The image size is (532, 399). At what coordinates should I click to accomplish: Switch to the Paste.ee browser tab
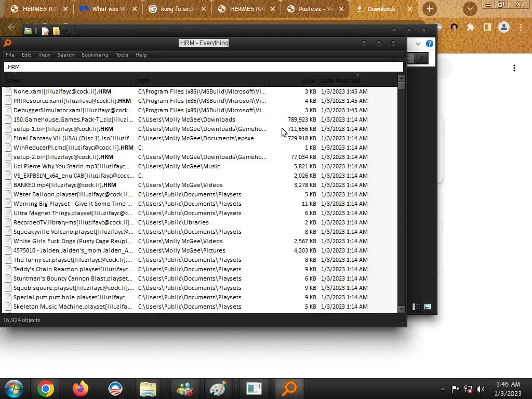coord(315,9)
